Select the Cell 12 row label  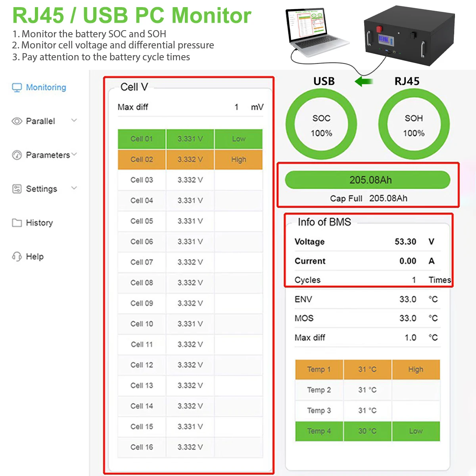[x=142, y=365]
